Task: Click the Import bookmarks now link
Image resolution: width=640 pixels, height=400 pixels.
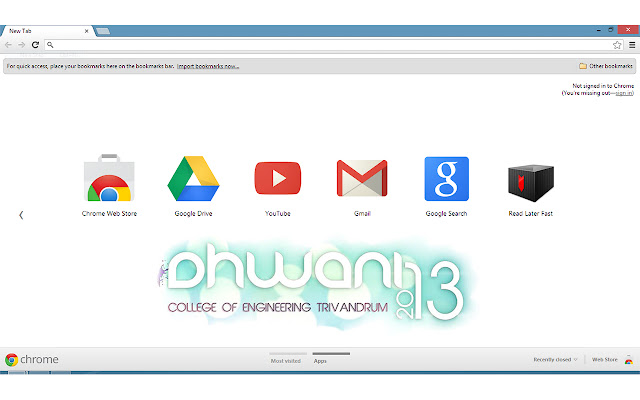Action: [208, 66]
